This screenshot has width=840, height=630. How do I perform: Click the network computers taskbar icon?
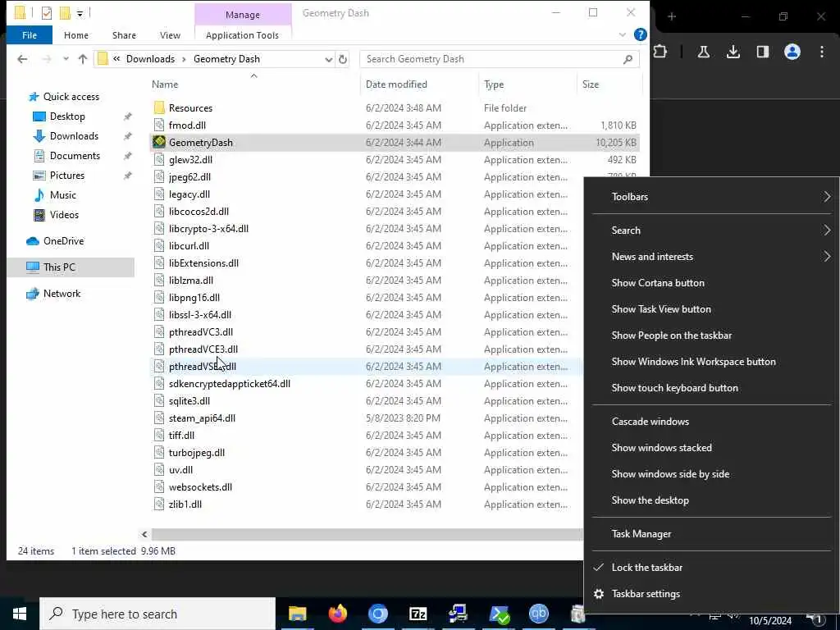[x=458, y=614]
